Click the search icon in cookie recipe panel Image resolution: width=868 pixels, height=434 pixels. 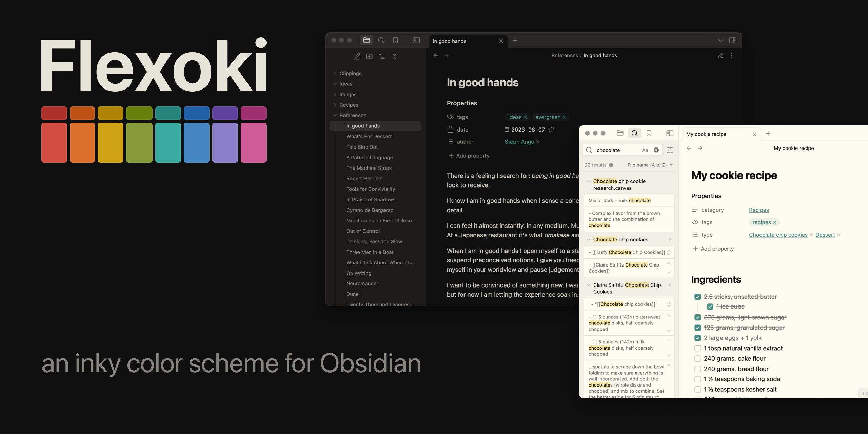(x=634, y=133)
